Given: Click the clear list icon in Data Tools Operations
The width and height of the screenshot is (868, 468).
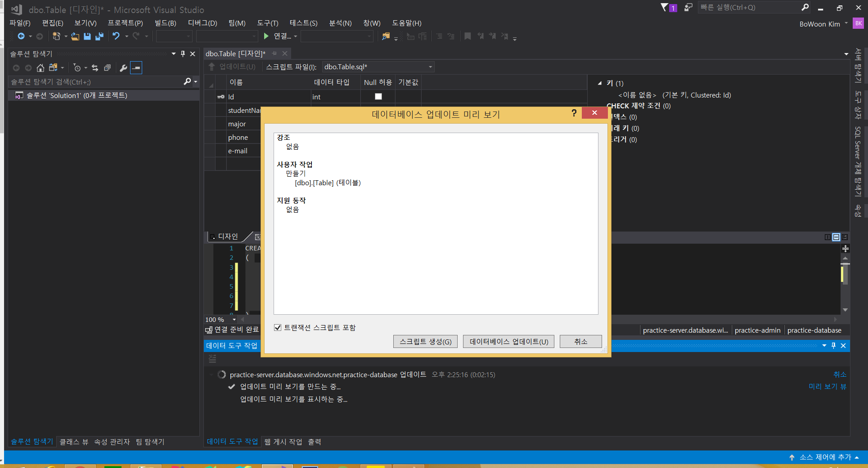Looking at the screenshot, I should (212, 359).
